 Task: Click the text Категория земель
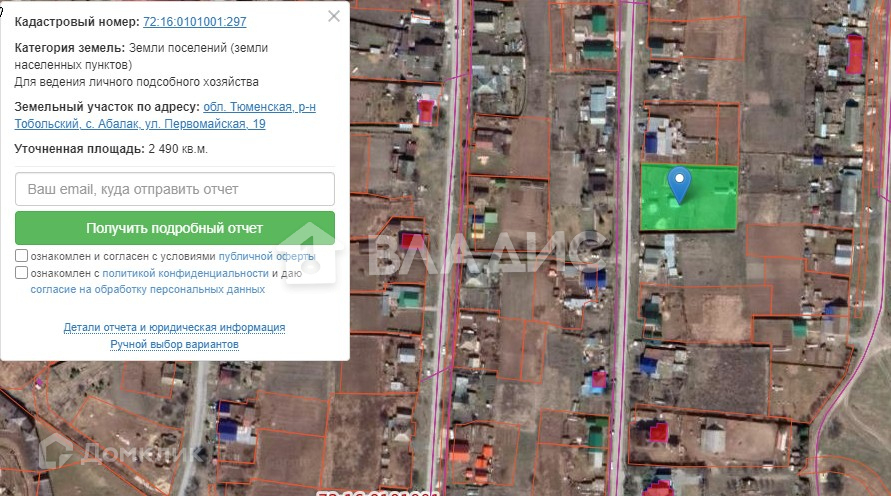pos(69,48)
